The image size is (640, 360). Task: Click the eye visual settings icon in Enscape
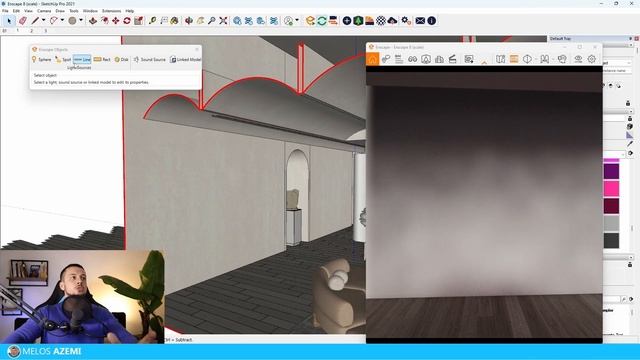(578, 59)
